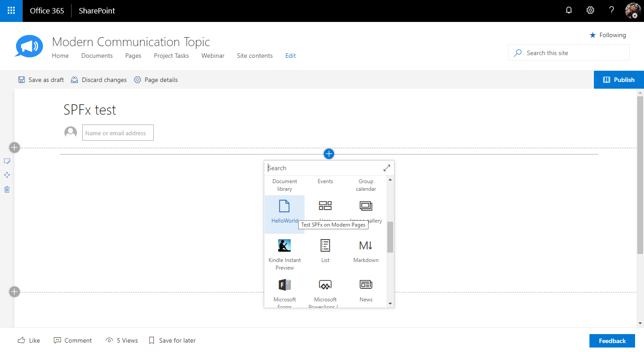Screen dimensions: 644x352
Task: Open the Office 365 app launcher
Action: pos(11,11)
